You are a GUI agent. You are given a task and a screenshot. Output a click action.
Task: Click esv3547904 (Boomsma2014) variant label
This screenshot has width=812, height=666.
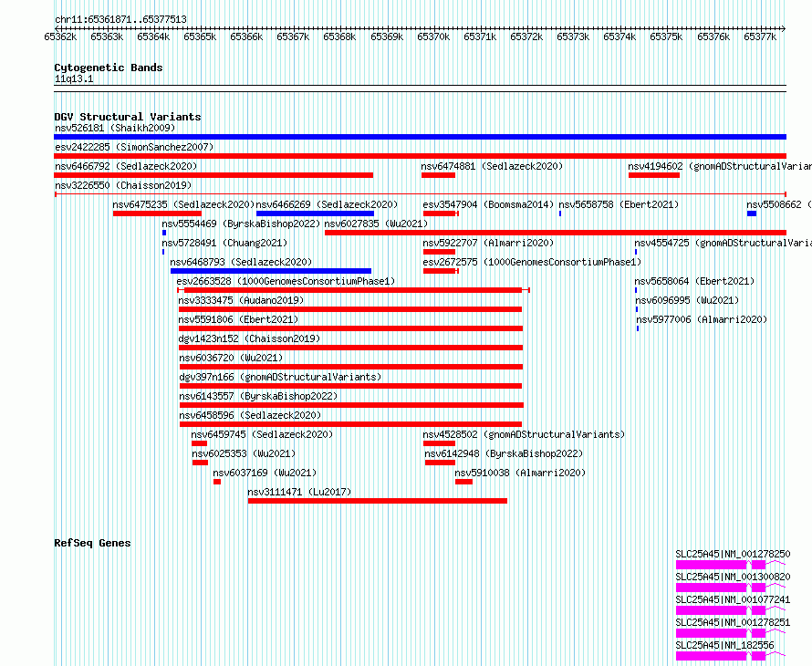[488, 204]
